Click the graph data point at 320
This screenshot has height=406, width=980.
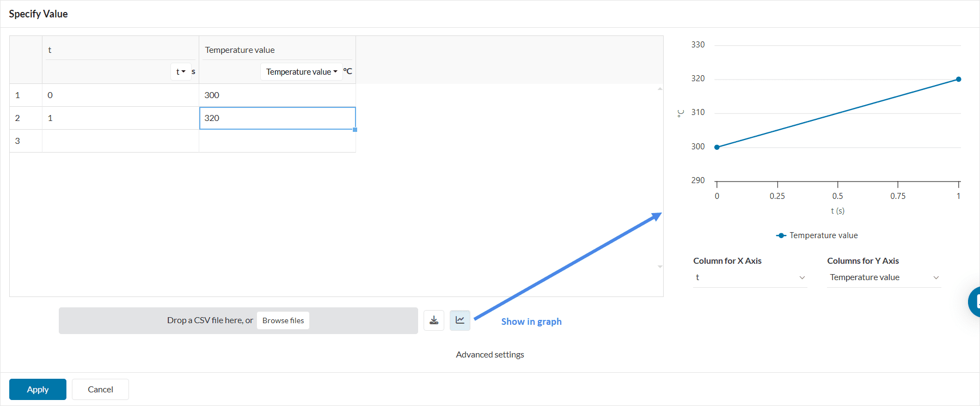pyautogui.click(x=959, y=79)
